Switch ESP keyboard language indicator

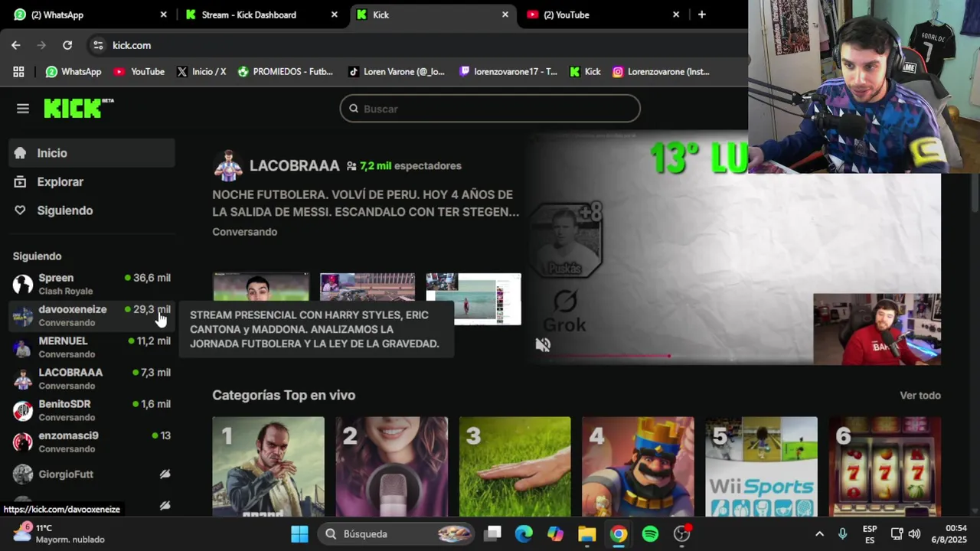coord(870,534)
